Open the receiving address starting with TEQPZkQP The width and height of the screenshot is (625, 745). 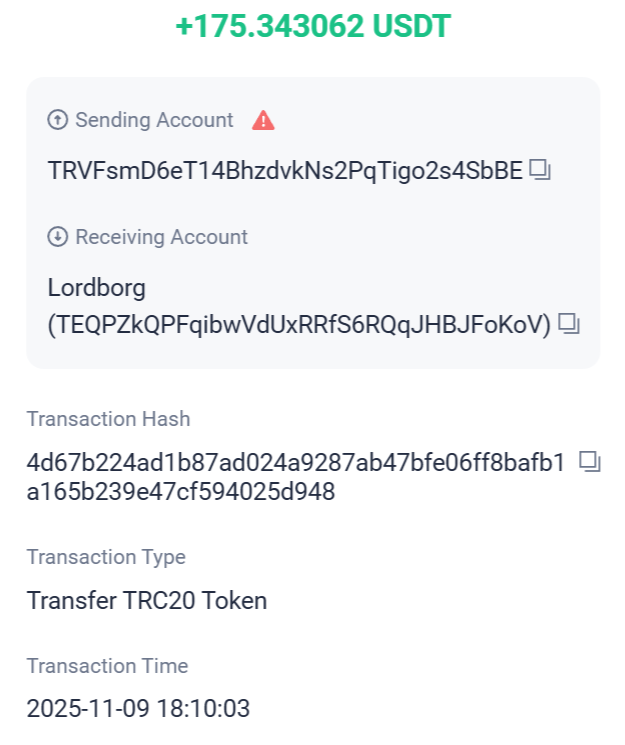coord(300,325)
